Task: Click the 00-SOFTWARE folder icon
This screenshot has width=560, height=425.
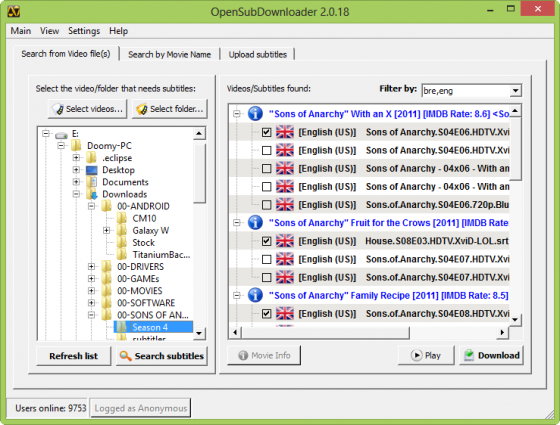Action: click(106, 303)
